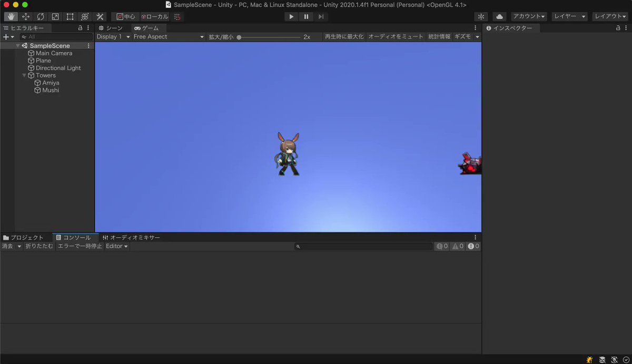Image resolution: width=632 pixels, height=364 pixels.
Task: Open the cloud services icon
Action: pyautogui.click(x=499, y=16)
